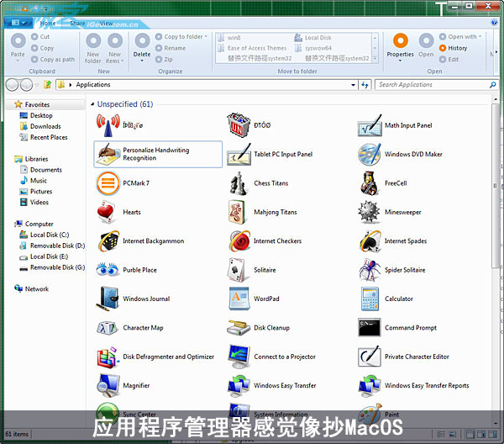The width and height of the screenshot is (504, 444).
Task: Open the Personalize Handwriting Recognition app
Action: pos(158,154)
